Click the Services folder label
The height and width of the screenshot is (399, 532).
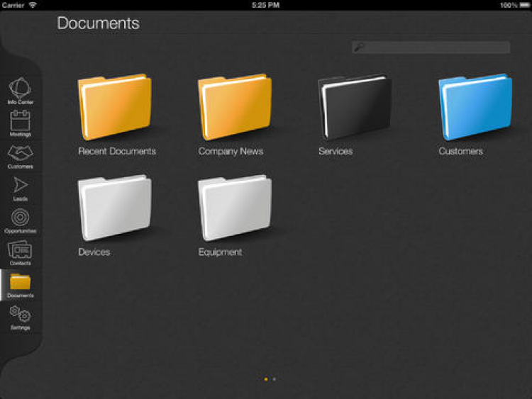(336, 151)
